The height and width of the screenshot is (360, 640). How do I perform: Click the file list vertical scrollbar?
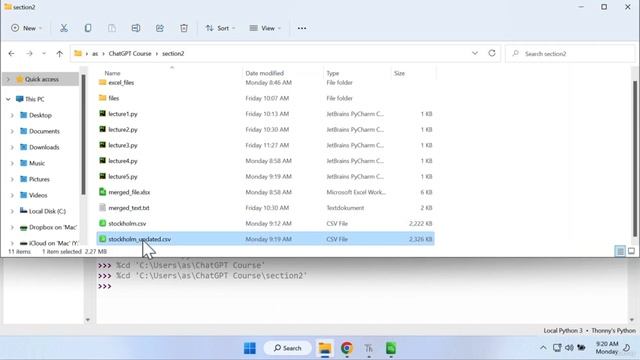(635, 158)
